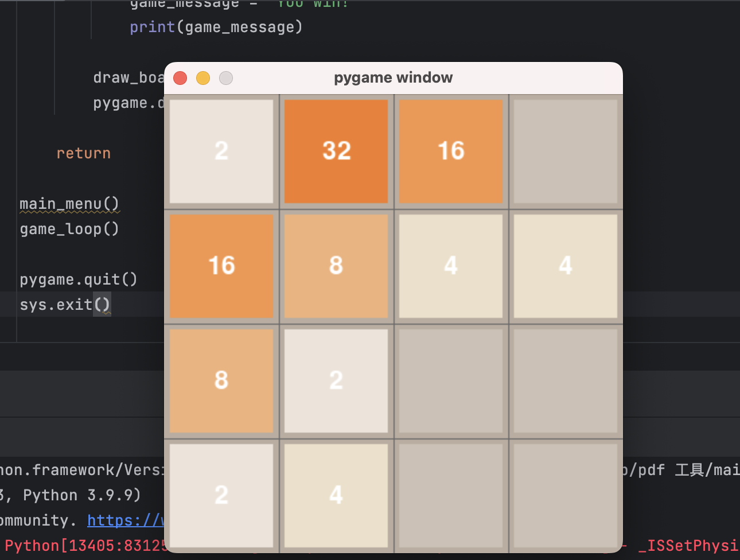Minimize pygame window using yellow button
Image resolution: width=740 pixels, height=560 pixels.
pyautogui.click(x=203, y=78)
